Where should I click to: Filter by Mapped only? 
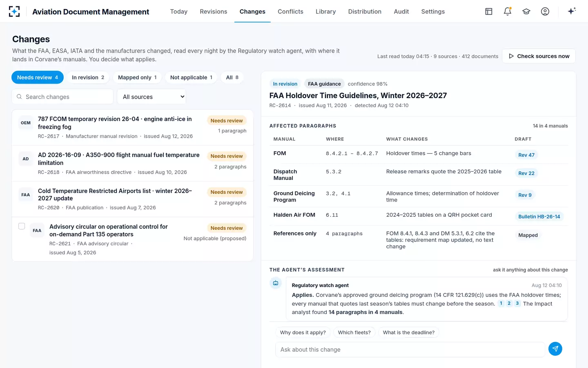pos(137,77)
